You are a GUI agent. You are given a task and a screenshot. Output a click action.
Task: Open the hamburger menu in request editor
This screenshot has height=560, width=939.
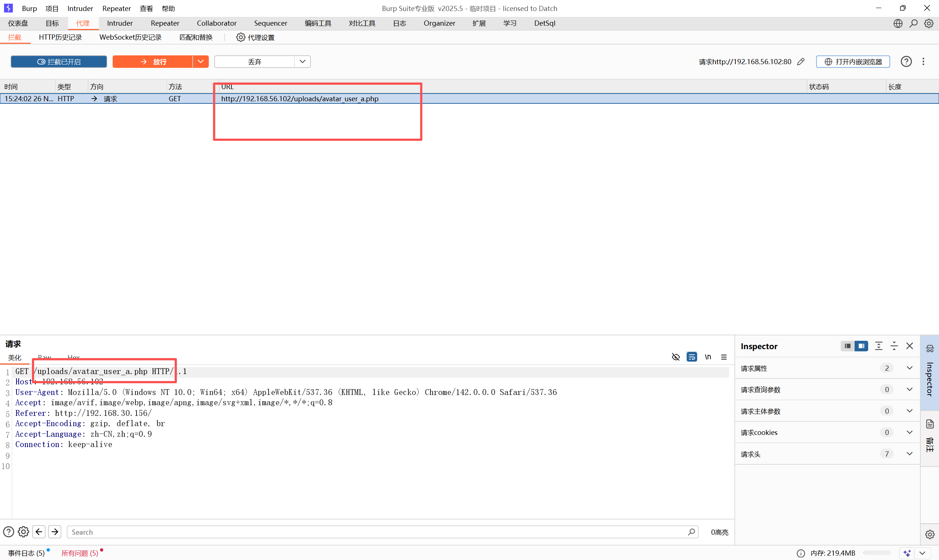723,356
